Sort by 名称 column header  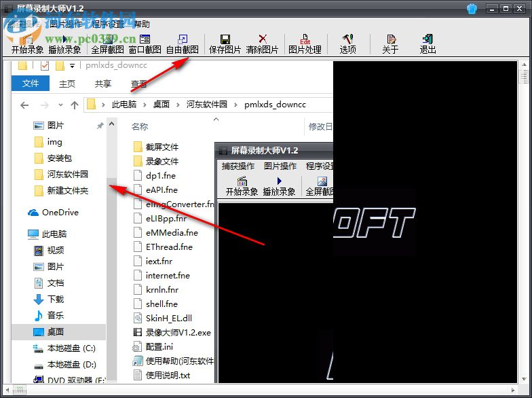pyautogui.click(x=140, y=126)
